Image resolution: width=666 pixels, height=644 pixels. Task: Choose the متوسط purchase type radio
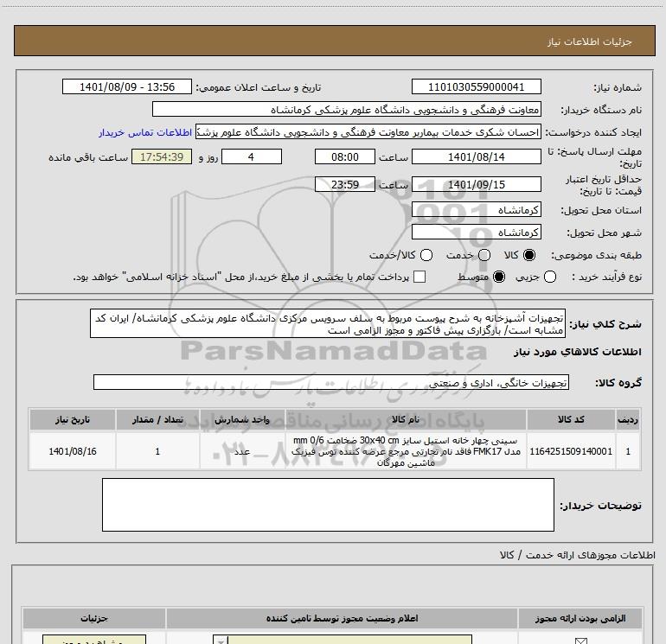click(499, 277)
